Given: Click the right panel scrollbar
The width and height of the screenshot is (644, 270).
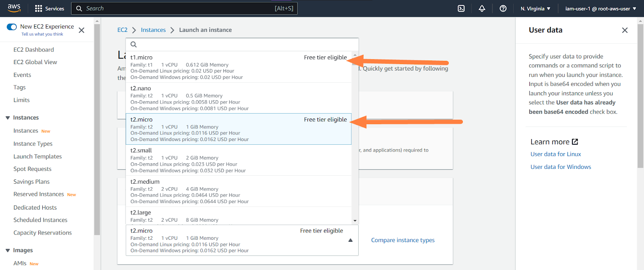Looking at the screenshot, I should tap(640, 96).
